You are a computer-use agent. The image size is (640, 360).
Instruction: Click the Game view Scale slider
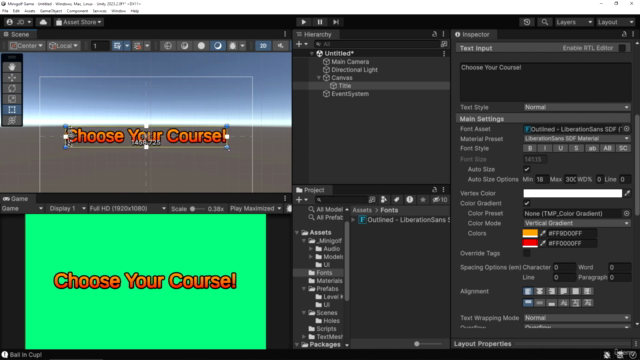197,209
